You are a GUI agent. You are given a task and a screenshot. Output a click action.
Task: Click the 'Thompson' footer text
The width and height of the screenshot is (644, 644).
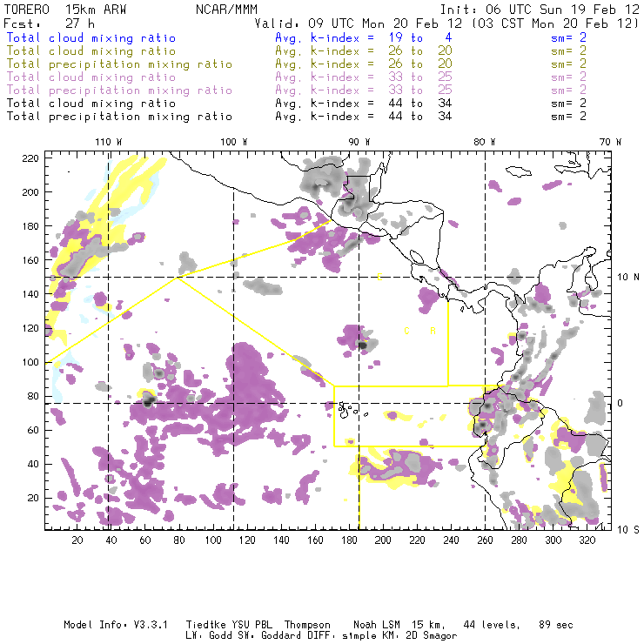pyautogui.click(x=307, y=625)
